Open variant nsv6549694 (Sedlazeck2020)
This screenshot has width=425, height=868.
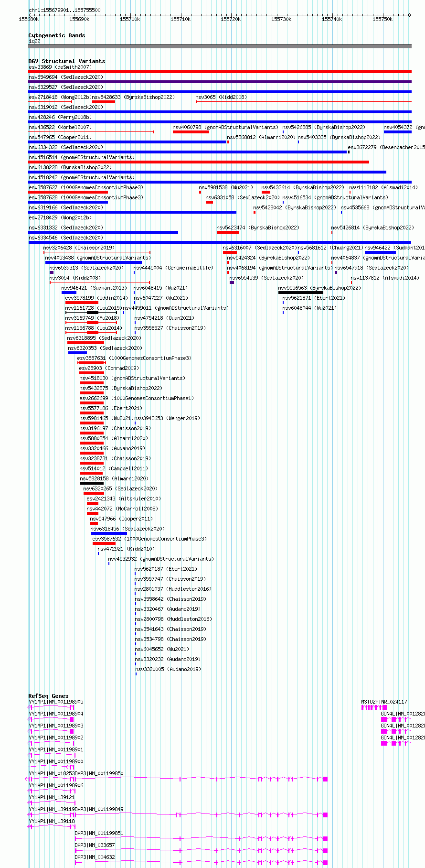pos(66,77)
